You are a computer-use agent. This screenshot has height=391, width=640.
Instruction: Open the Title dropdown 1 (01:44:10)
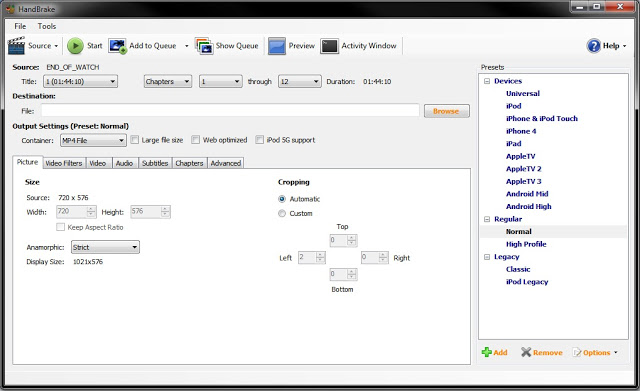[80, 82]
